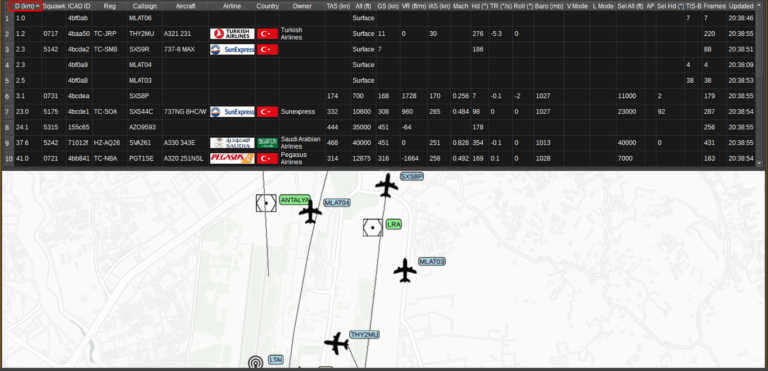Click the MLAT04 map label

tap(337, 202)
